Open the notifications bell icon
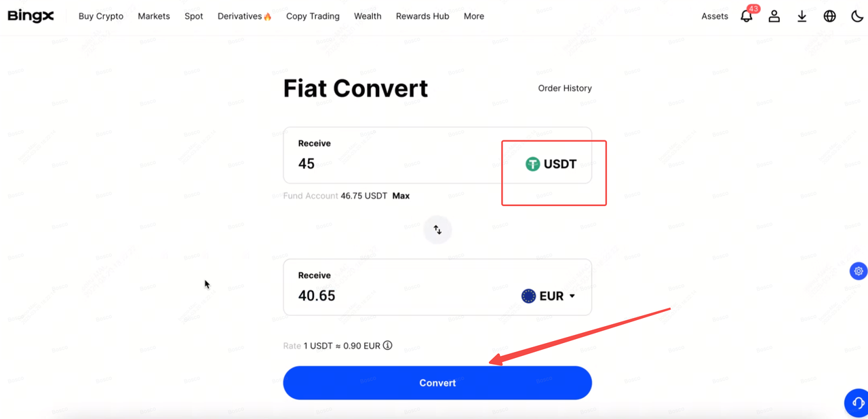The width and height of the screenshot is (868, 419). [x=747, y=16]
